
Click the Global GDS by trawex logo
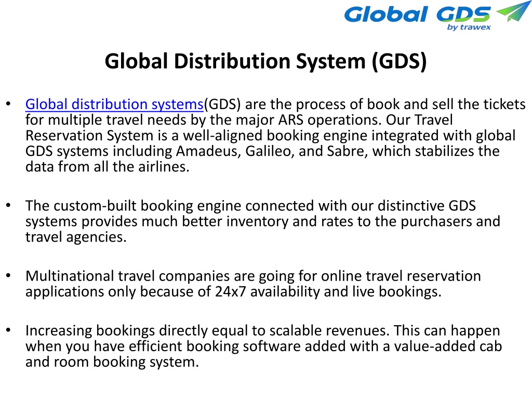pos(437,16)
